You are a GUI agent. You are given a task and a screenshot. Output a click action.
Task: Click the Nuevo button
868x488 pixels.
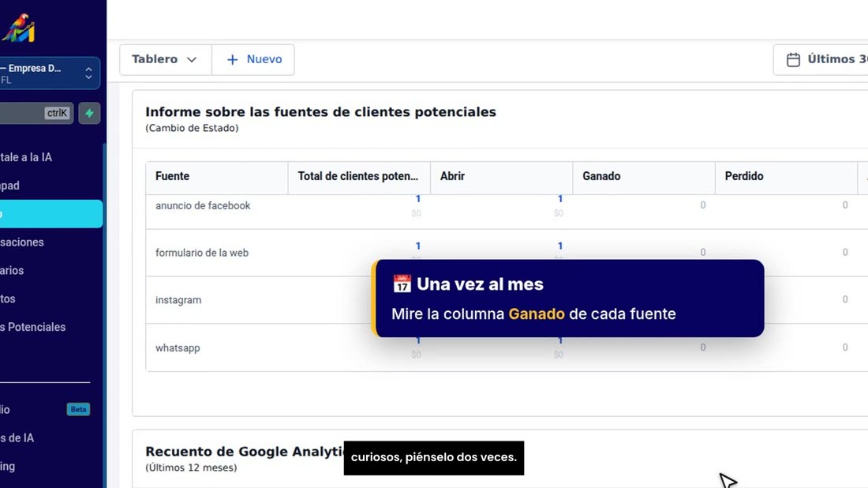pyautogui.click(x=253, y=59)
